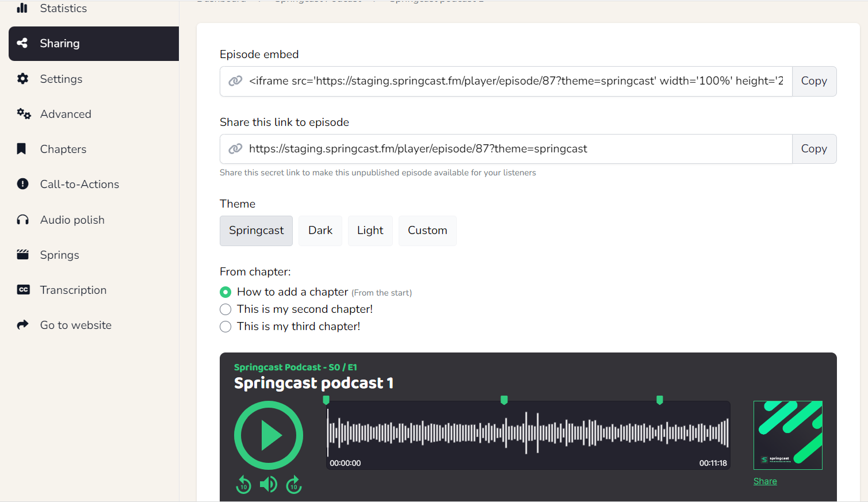This screenshot has width=868, height=502.
Task: Open the Transcription menu item
Action: click(73, 290)
